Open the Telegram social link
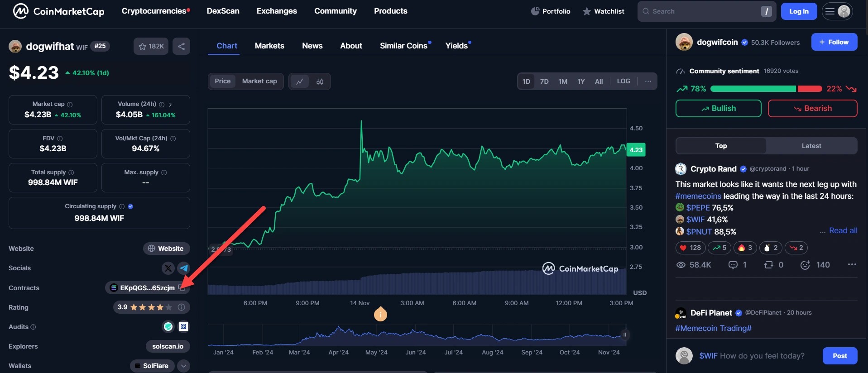The width and height of the screenshot is (868, 373). (183, 268)
